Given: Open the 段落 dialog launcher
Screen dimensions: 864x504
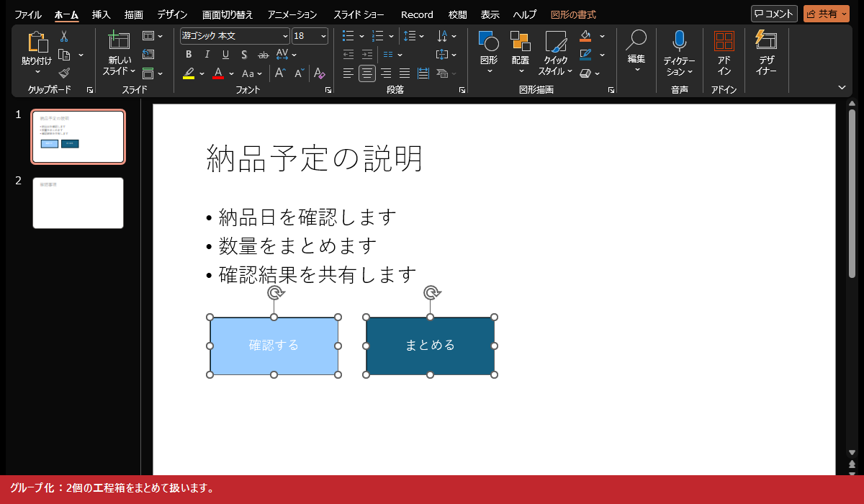Looking at the screenshot, I should pos(462,90).
